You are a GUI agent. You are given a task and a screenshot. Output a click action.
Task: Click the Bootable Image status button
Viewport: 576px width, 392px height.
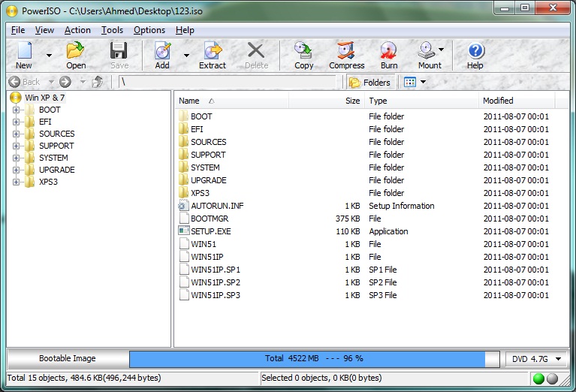pos(68,358)
